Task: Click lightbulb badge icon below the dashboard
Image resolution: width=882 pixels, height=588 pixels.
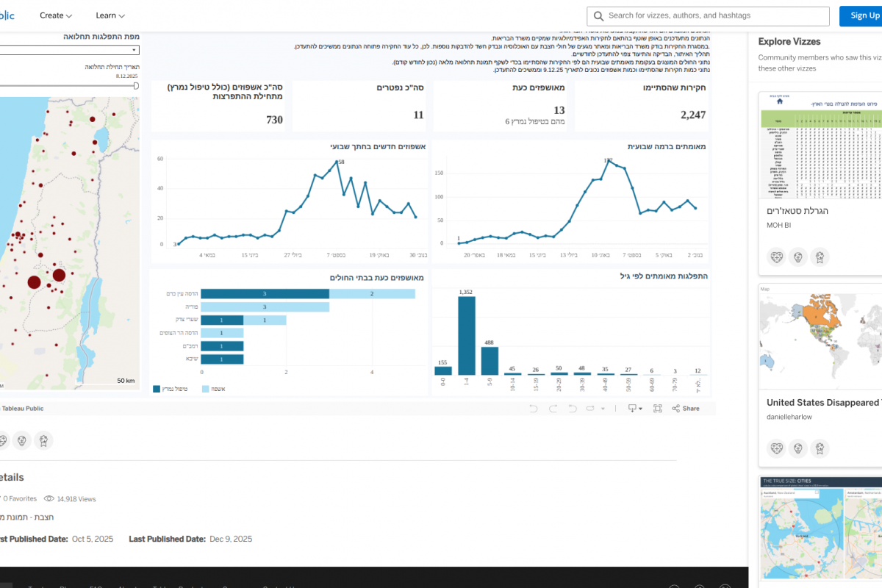Action: pyautogui.click(x=21, y=440)
